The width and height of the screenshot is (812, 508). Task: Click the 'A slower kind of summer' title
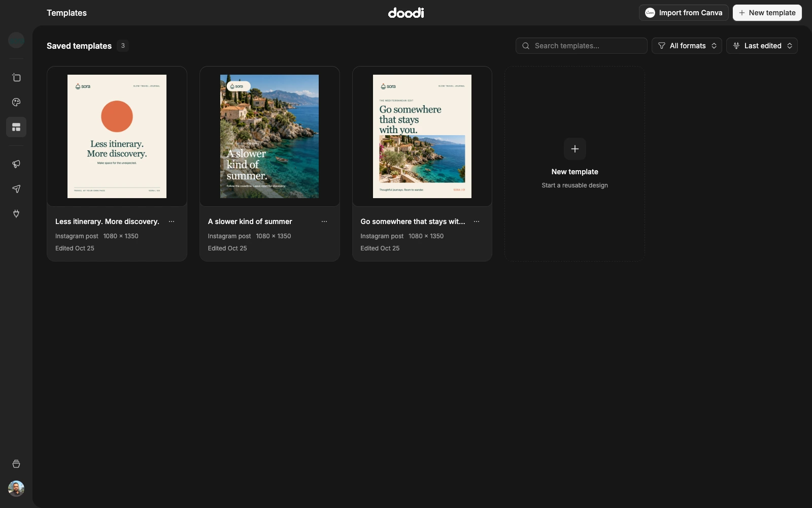point(250,221)
